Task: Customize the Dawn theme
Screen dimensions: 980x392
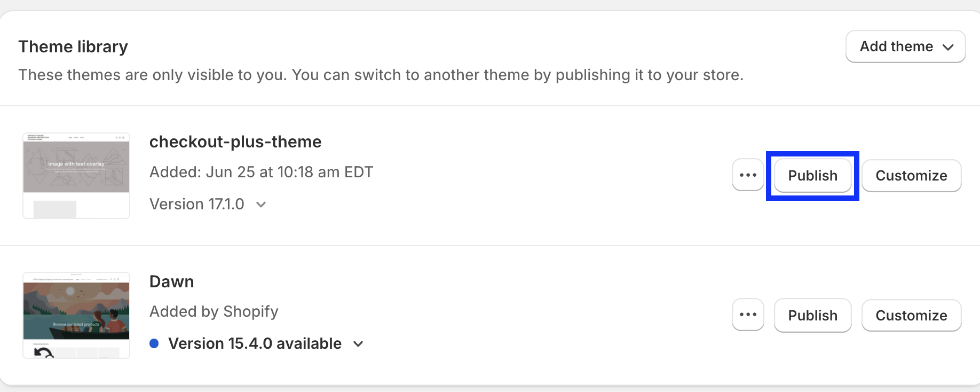Action: point(911,316)
